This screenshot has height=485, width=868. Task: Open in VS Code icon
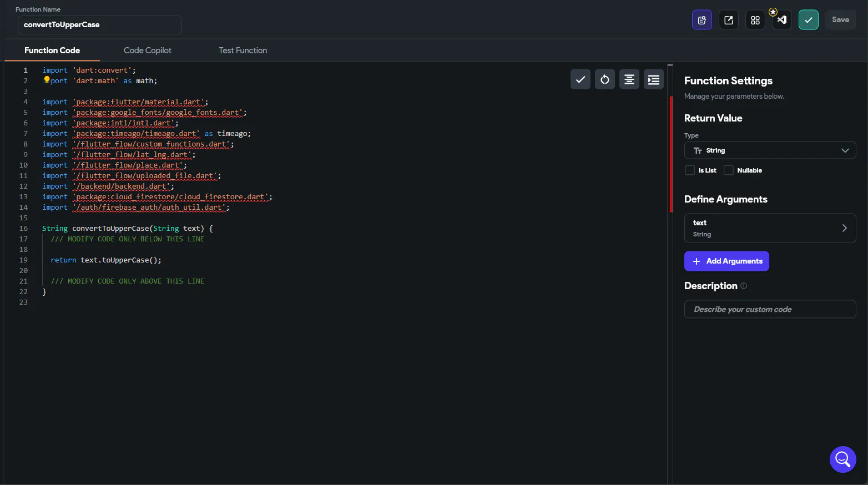[x=782, y=20]
